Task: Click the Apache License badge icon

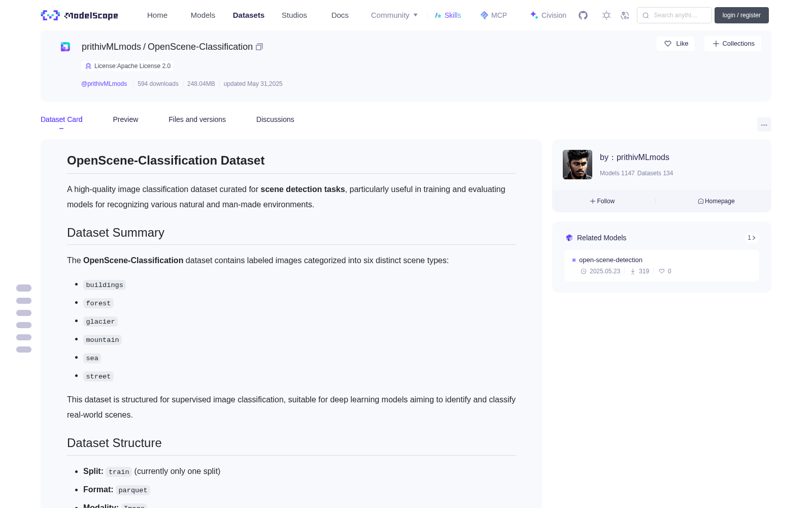Action: (x=88, y=66)
